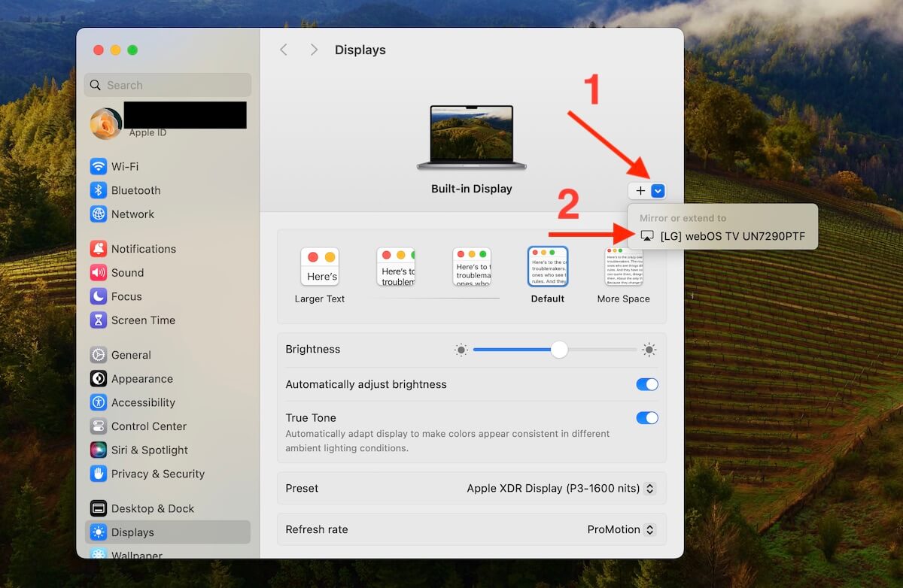The width and height of the screenshot is (903, 588).
Task: Click the search magnifier icon
Action: pyautogui.click(x=96, y=85)
